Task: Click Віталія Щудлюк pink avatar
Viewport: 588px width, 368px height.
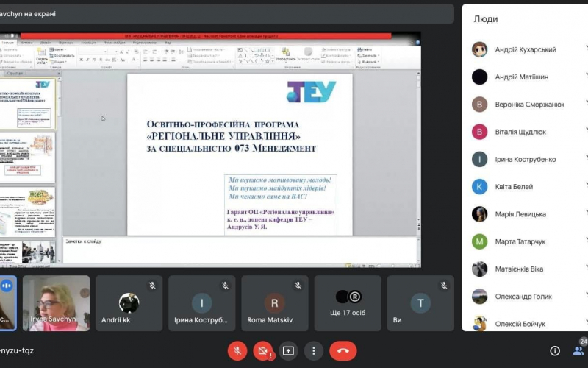Action: coord(479,132)
